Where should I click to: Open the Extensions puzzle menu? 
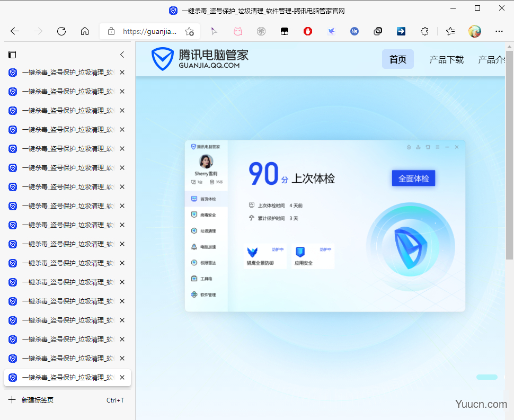pyautogui.click(x=424, y=31)
